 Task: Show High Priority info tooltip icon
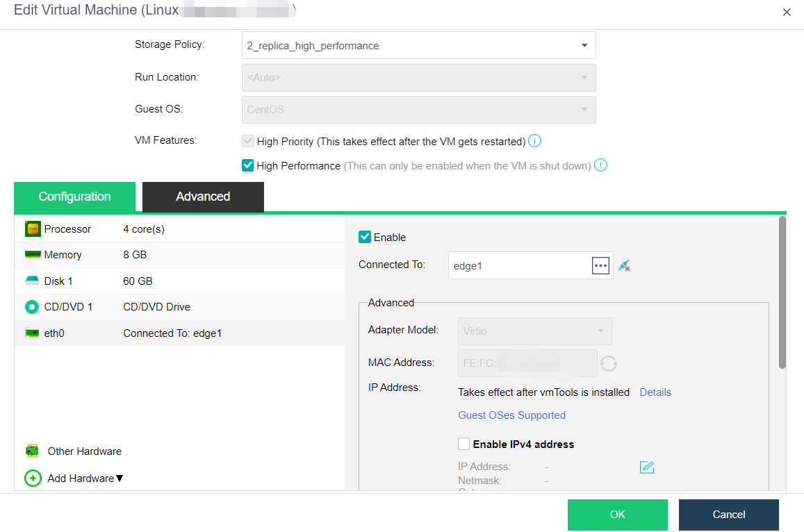(x=534, y=141)
